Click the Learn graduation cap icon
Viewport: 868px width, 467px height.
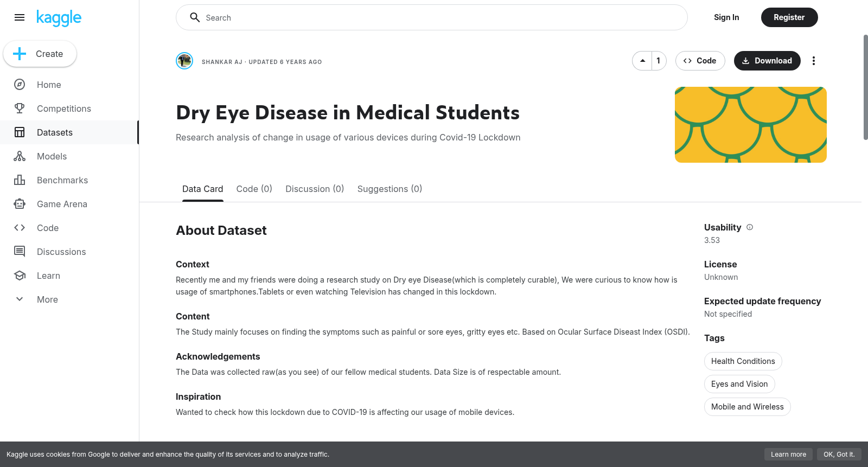pyautogui.click(x=20, y=276)
